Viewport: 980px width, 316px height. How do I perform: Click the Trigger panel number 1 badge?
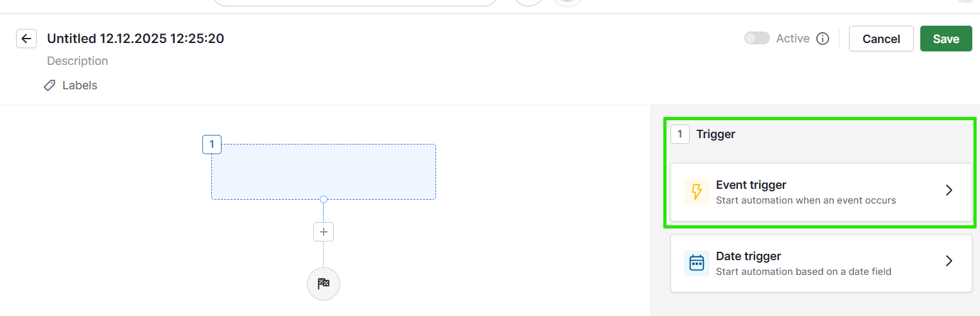(x=680, y=134)
